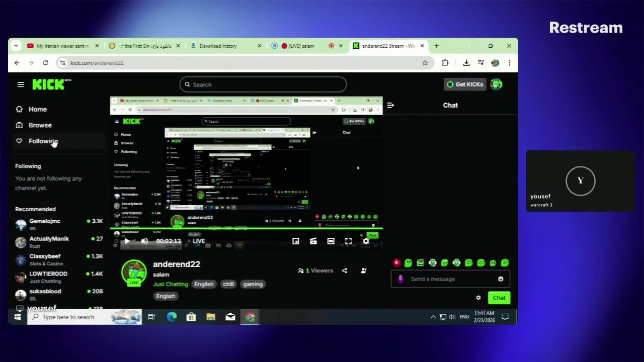Viewport: 644px width, 362px height.
Task: Go back in the browser
Action: (17, 63)
